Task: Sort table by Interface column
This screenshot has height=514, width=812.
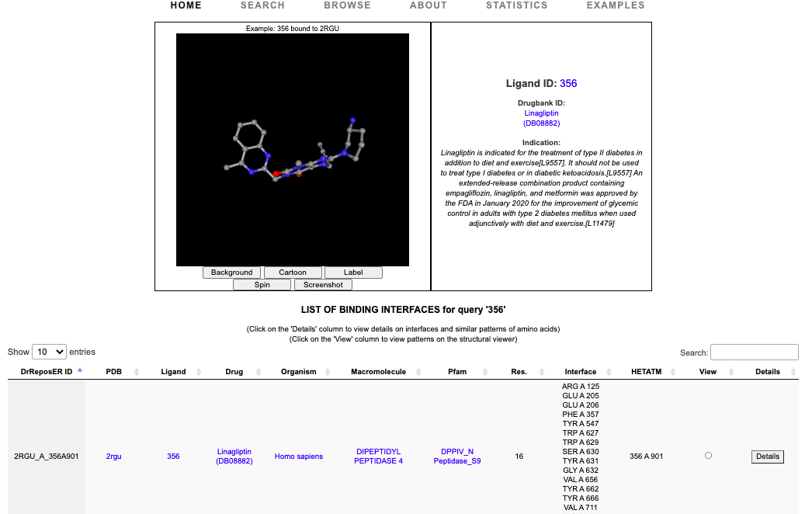Action: (581, 371)
